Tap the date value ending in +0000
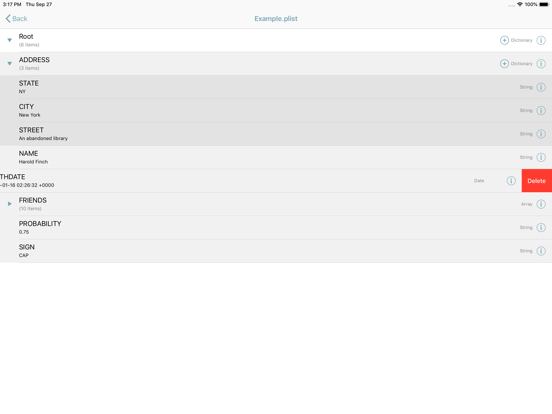 [x=27, y=185]
